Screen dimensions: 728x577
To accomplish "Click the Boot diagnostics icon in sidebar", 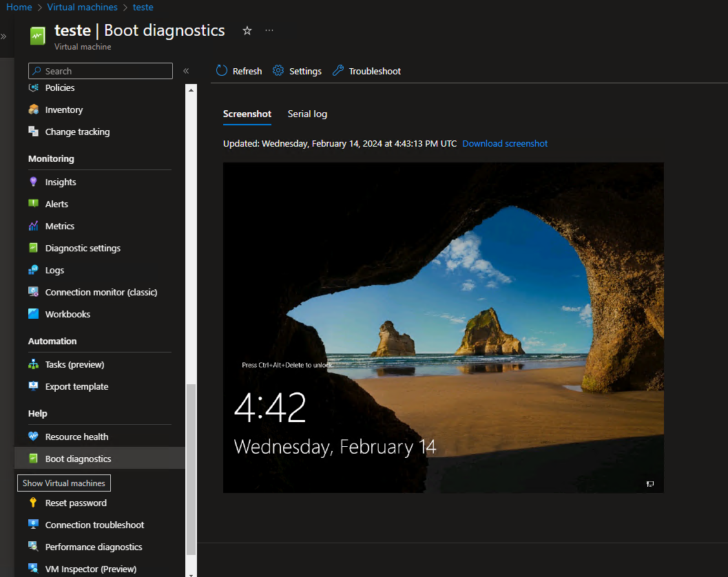I will pyautogui.click(x=34, y=458).
